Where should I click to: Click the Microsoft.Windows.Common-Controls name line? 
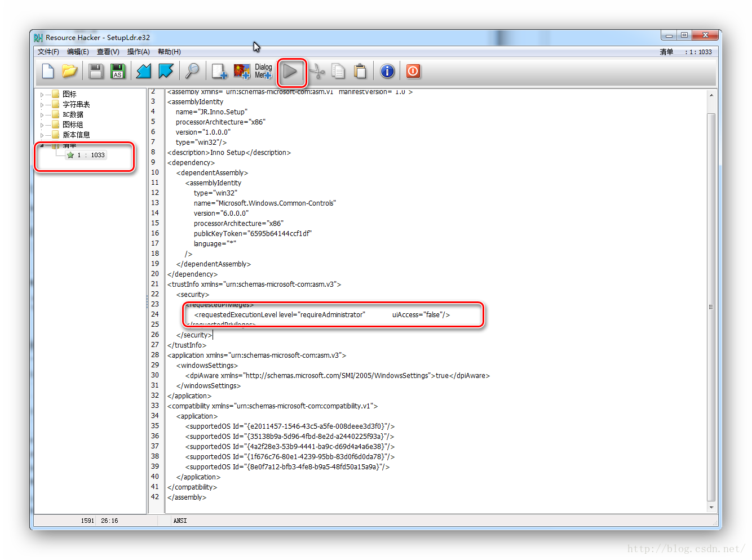(265, 203)
